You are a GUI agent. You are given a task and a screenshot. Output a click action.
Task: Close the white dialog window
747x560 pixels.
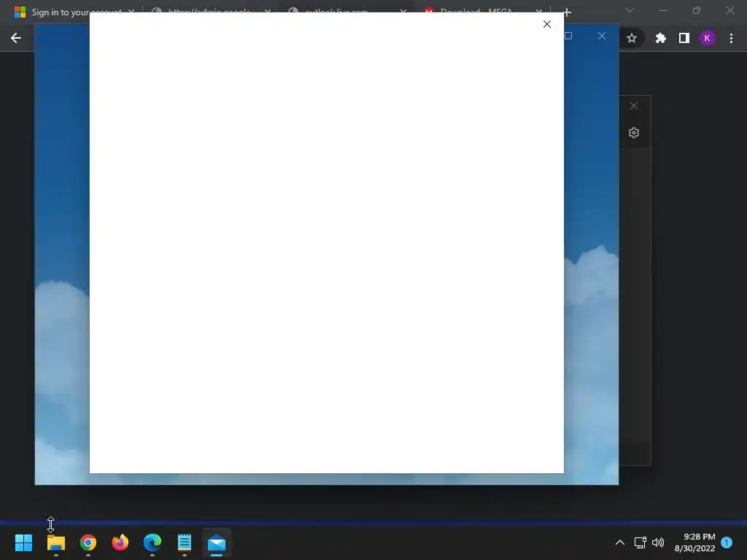coord(547,24)
